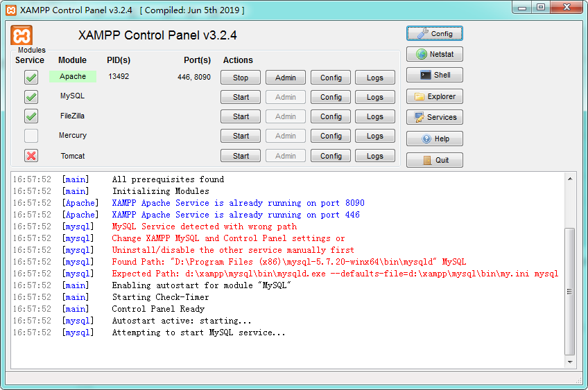Open Tomcat Config menu
The height and width of the screenshot is (390, 588).
(x=331, y=156)
